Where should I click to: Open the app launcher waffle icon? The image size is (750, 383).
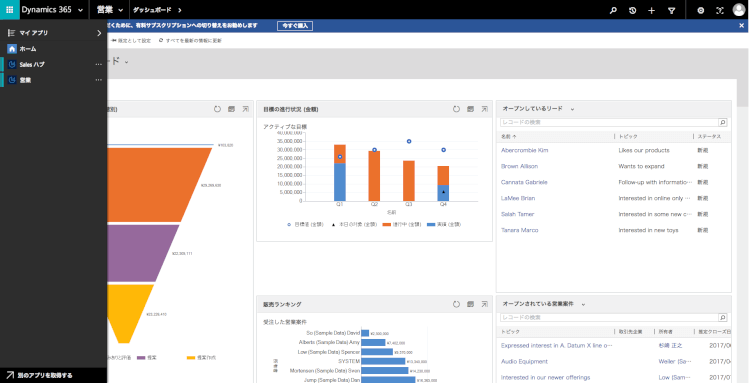(x=10, y=10)
